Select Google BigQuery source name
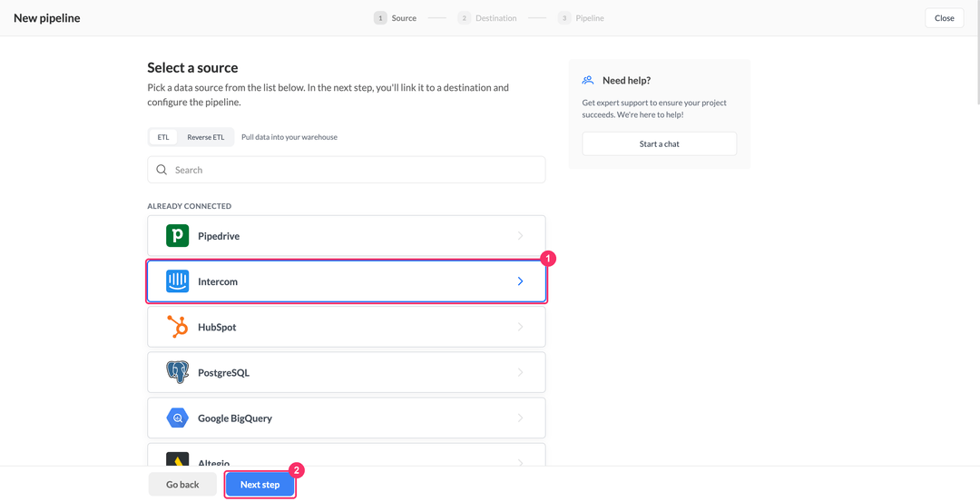This screenshot has width=980, height=502. (x=235, y=418)
